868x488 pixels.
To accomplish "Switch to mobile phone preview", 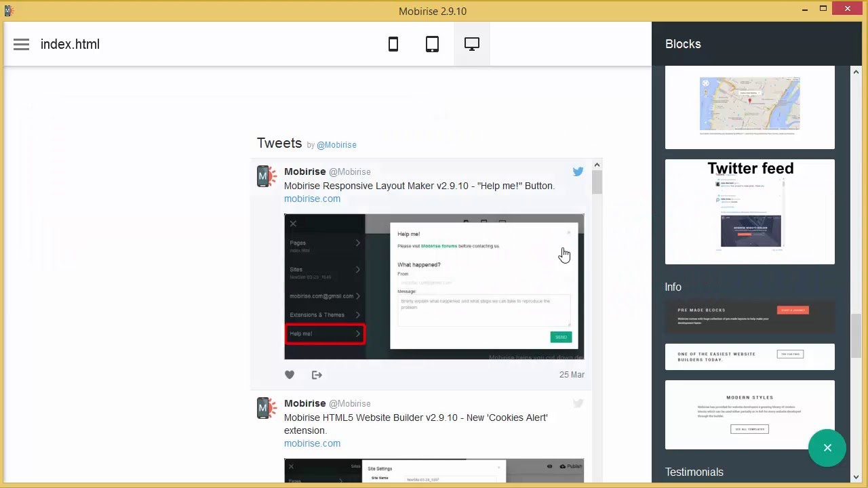I will pyautogui.click(x=393, y=44).
